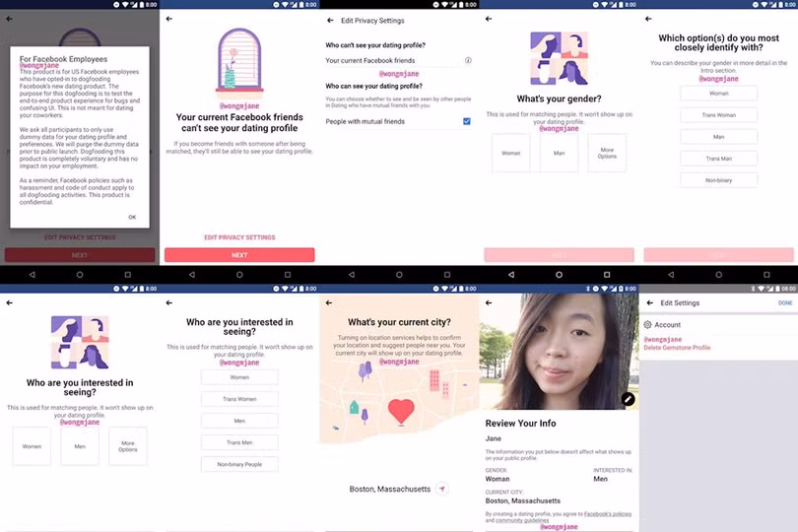This screenshot has width=798, height=532.
Task: Tap the Your current Facebook friends row
Action: point(399,60)
